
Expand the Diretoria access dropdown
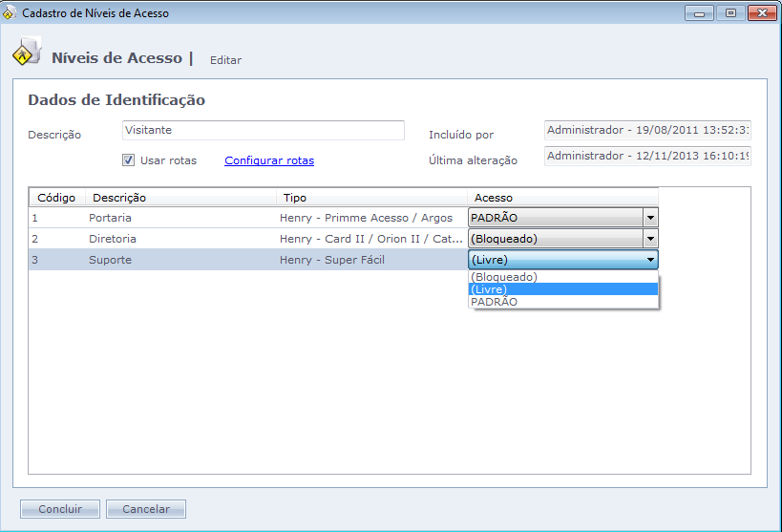[649, 239]
